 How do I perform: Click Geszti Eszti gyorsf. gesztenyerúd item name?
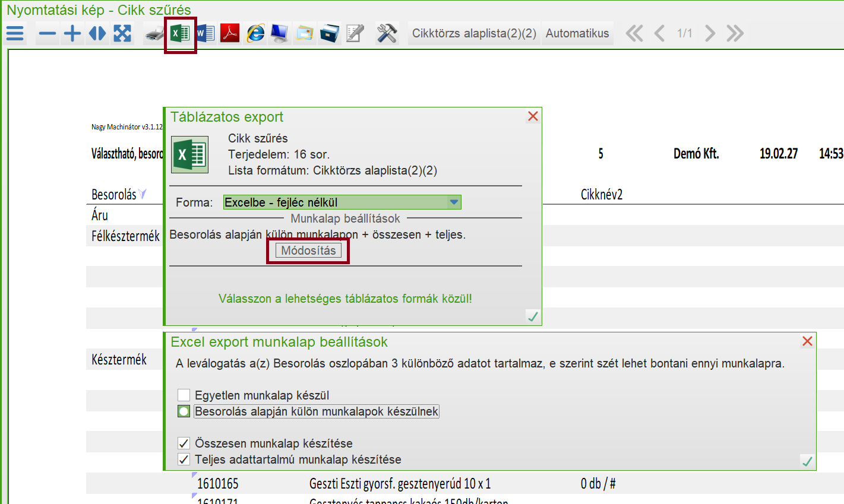(x=400, y=484)
